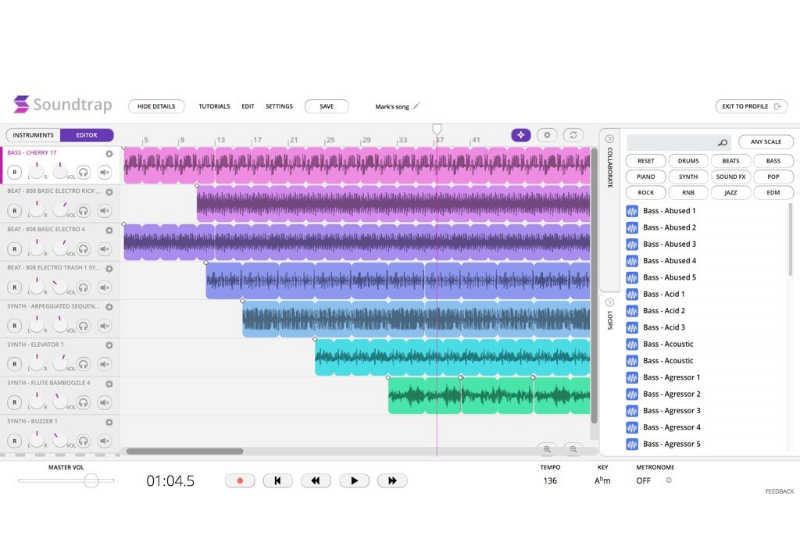Screen dimensions: 800x550
Task: Collapse the Collaborate side panel
Action: 609,139
